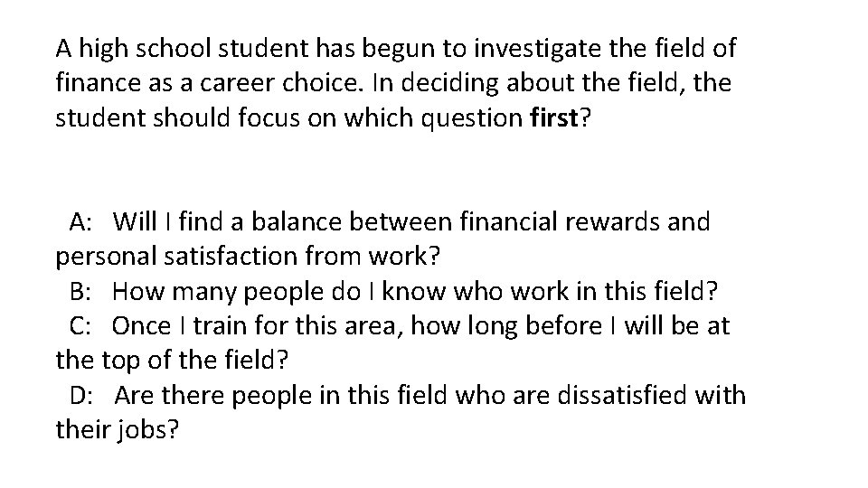
Task: Click the line "personal satisfaction from work?"
Action: tap(248, 257)
